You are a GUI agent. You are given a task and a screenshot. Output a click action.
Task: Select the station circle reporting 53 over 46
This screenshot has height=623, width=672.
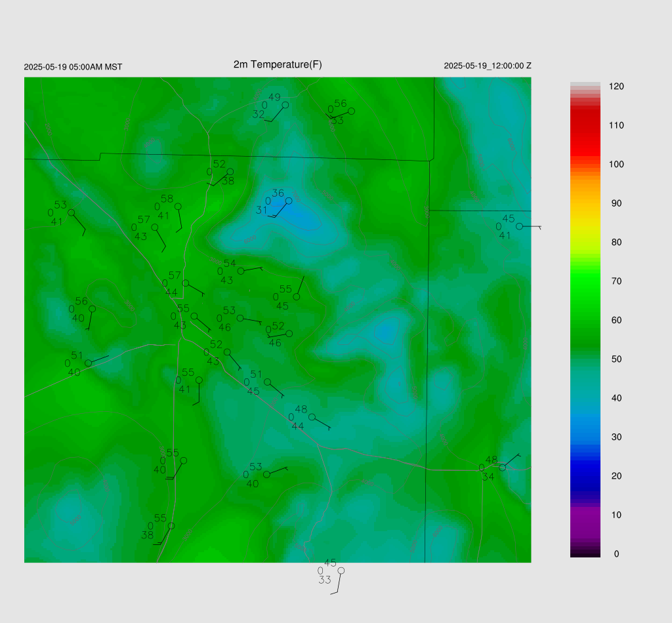tap(240, 318)
